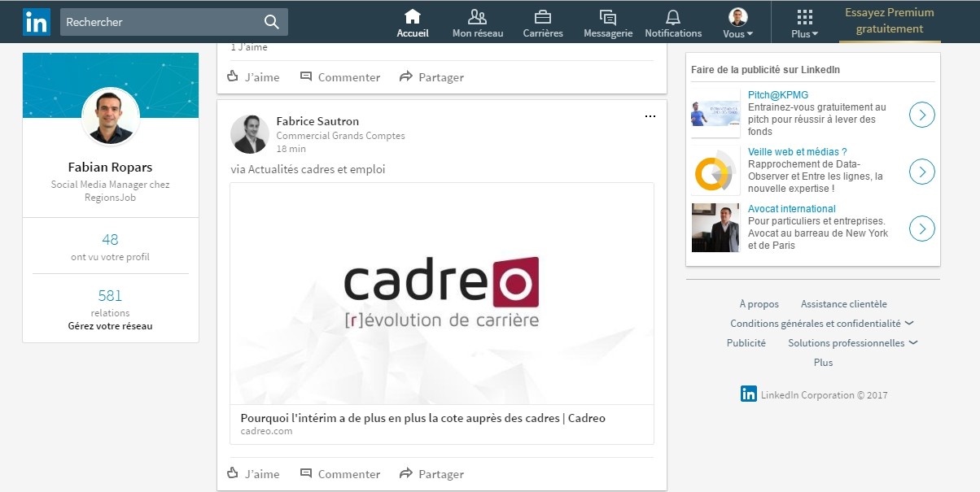Select the Mon réseau icon
Viewport: 980px width, 492px height.
click(x=477, y=16)
